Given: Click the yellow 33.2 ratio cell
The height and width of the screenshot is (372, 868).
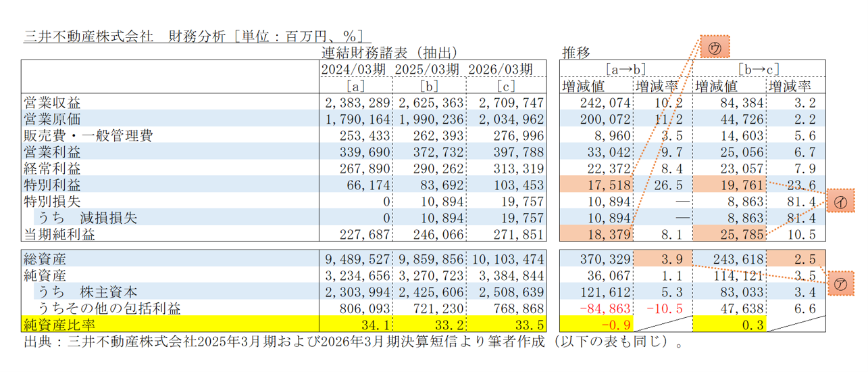Looking at the screenshot, I should [x=430, y=325].
